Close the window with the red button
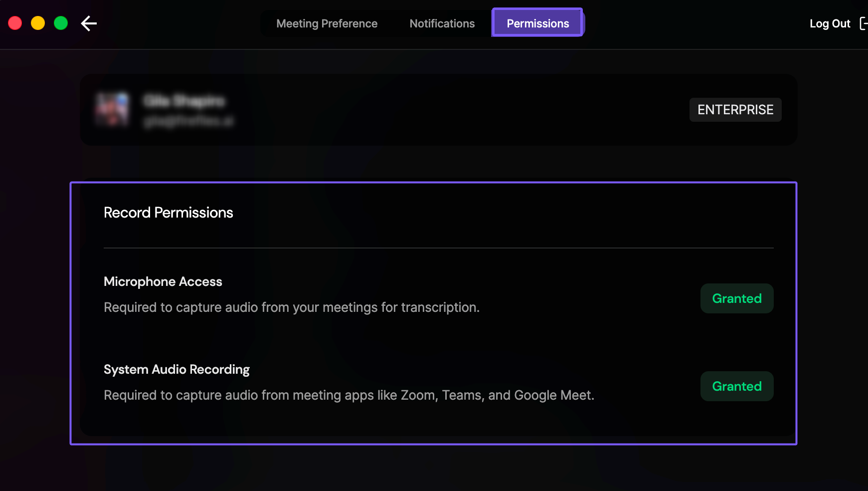The width and height of the screenshot is (868, 491). pos(15,23)
